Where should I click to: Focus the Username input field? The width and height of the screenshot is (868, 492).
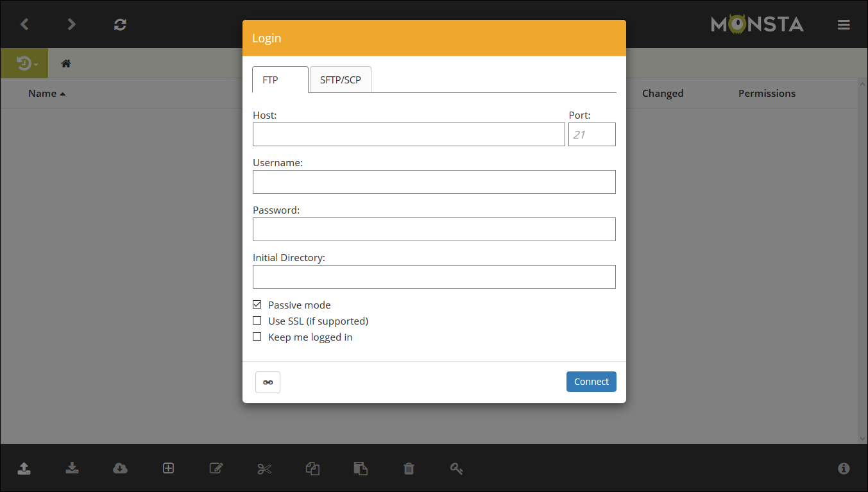click(x=434, y=182)
